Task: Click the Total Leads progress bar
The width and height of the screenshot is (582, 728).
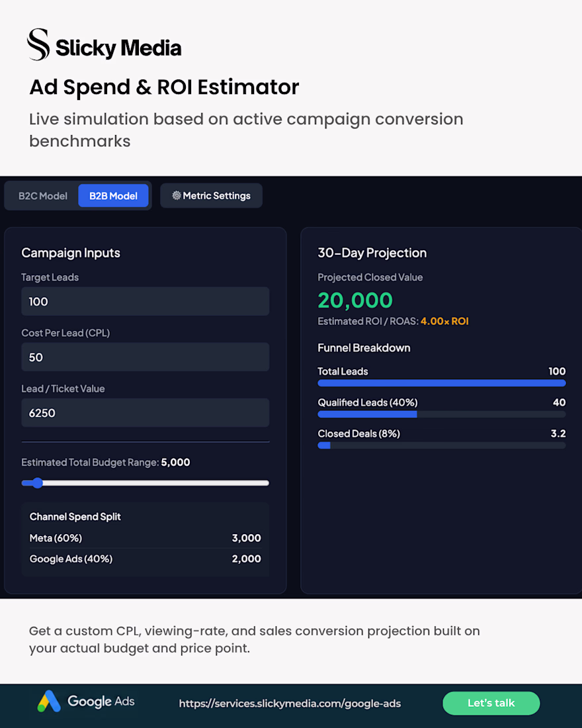Action: [441, 383]
